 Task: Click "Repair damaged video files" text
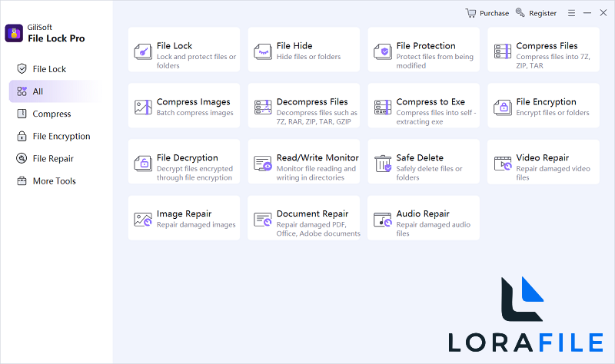553,174
